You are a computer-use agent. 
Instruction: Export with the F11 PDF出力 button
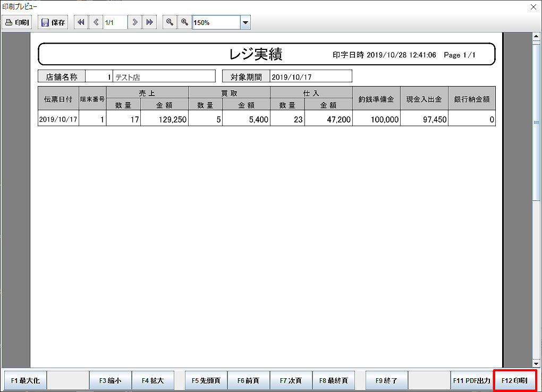(471, 381)
